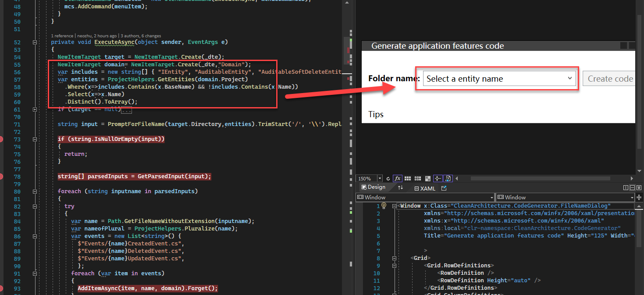Click the collapse pane chevrons icon
Image resolution: width=644 pixels, height=295 pixels.
[x=639, y=188]
